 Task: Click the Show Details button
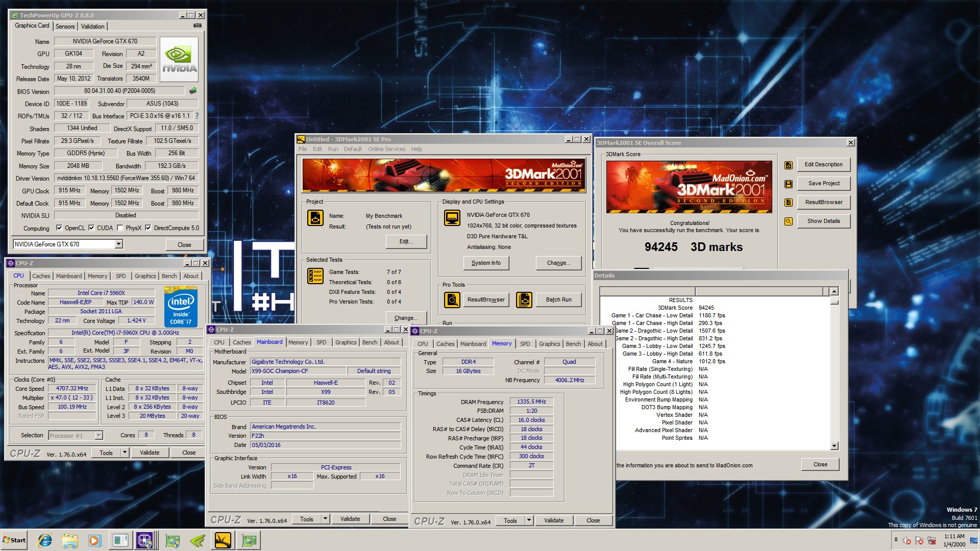click(823, 221)
